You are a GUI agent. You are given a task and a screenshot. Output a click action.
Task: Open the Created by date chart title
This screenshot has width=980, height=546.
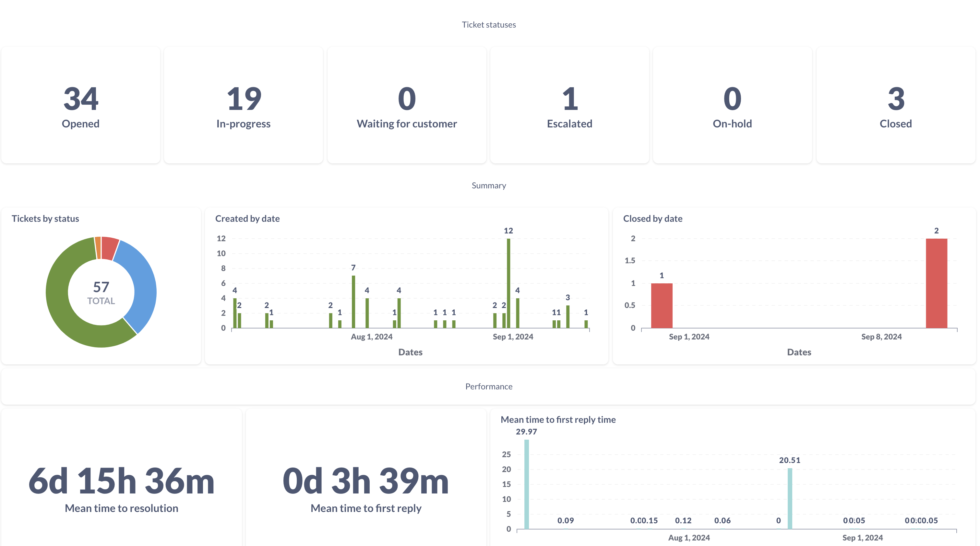coord(247,219)
